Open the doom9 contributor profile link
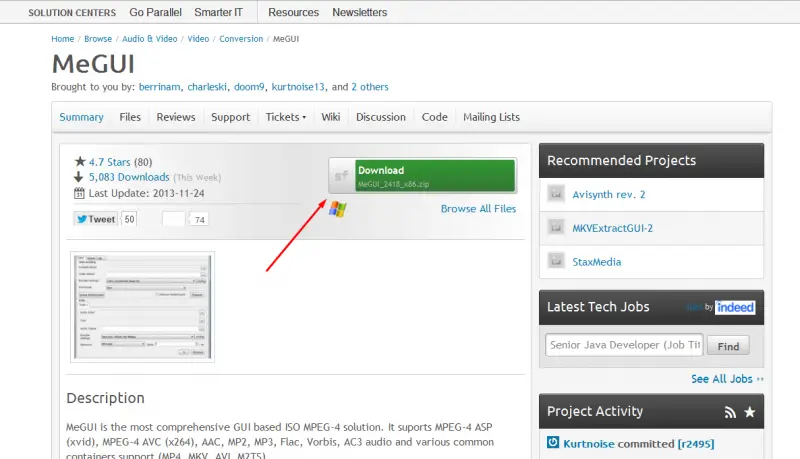 point(249,87)
